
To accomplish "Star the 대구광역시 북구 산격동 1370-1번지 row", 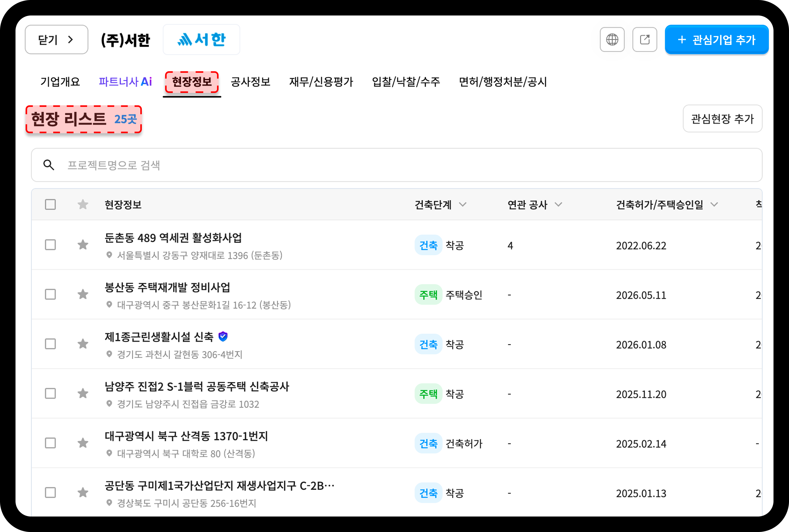I will point(83,443).
